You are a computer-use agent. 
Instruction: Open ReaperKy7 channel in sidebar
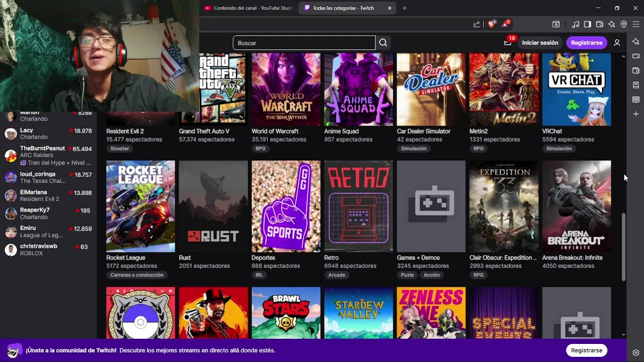(x=48, y=214)
